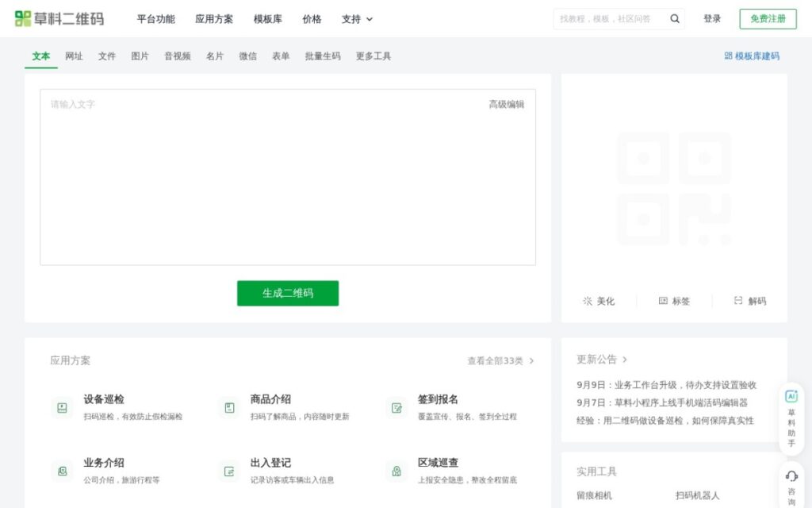Click the 区域巡查 icon
The image size is (812, 508).
click(396, 471)
